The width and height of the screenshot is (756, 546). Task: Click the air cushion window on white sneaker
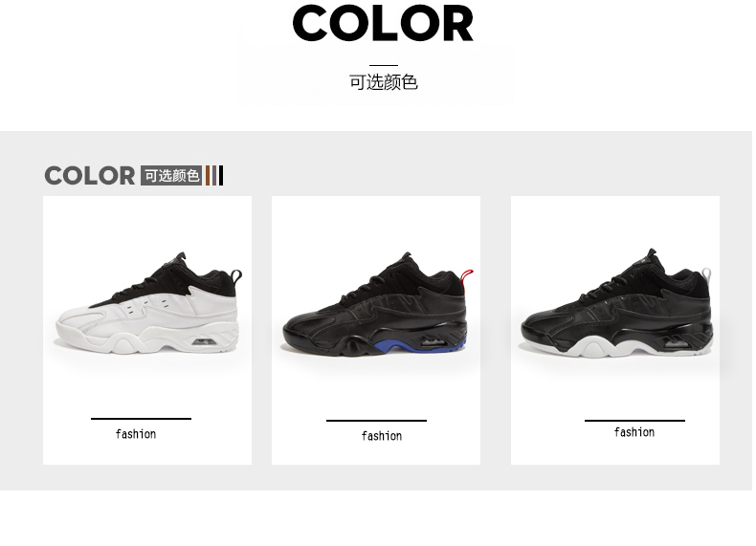coord(205,342)
